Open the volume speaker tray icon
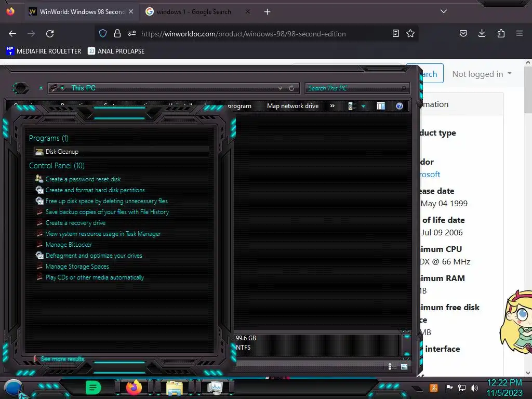Image resolution: width=532 pixels, height=399 pixels. [474, 388]
